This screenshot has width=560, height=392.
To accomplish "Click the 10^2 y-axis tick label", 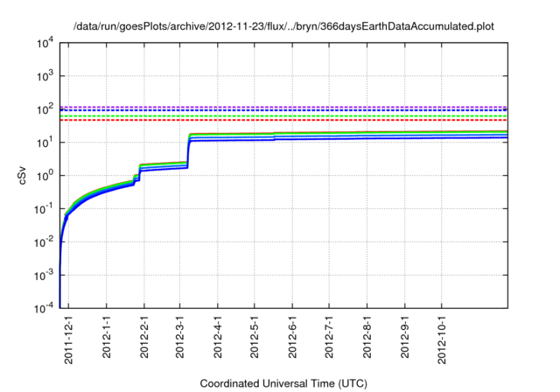I will (45, 108).
